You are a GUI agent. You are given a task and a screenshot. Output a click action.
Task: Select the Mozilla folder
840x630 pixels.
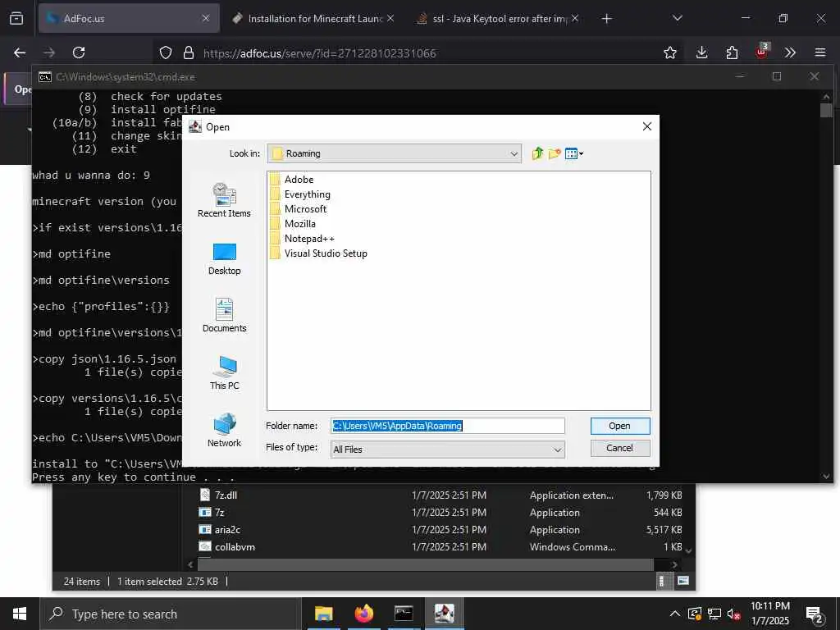pos(293,224)
